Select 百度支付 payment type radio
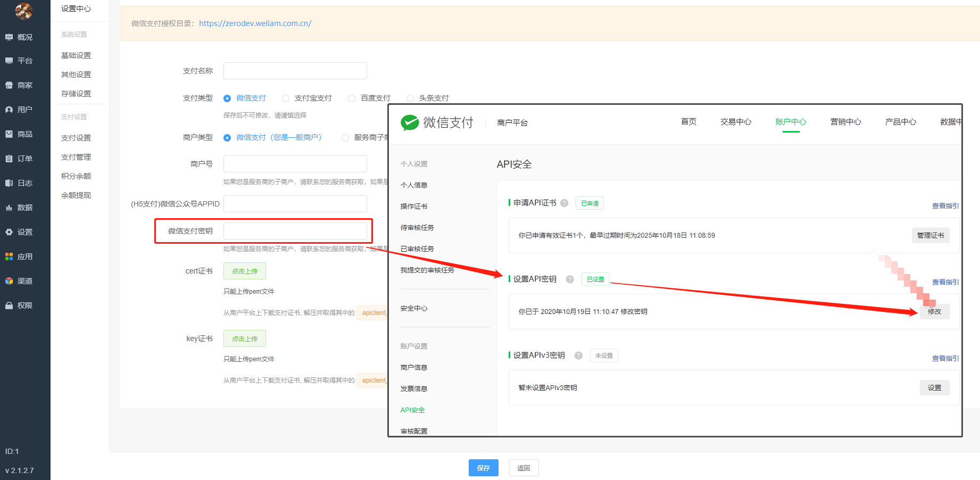The image size is (980, 480). tap(352, 98)
